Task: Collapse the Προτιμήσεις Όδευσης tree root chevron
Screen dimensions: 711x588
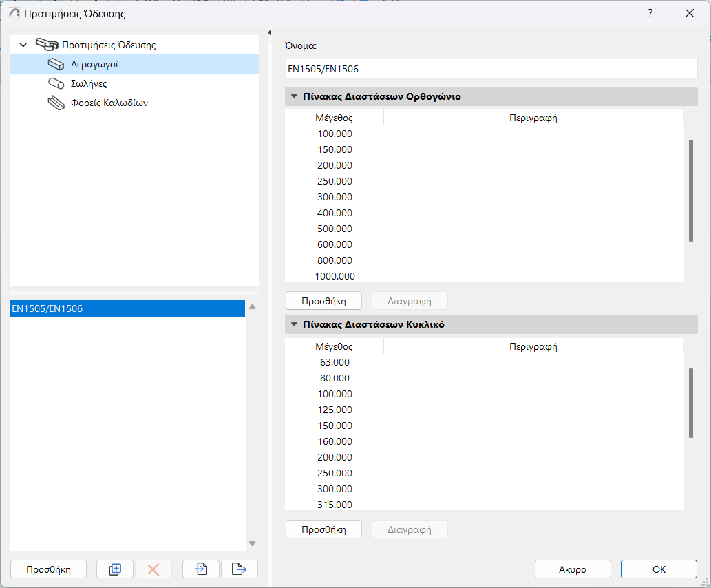Action: coord(23,45)
